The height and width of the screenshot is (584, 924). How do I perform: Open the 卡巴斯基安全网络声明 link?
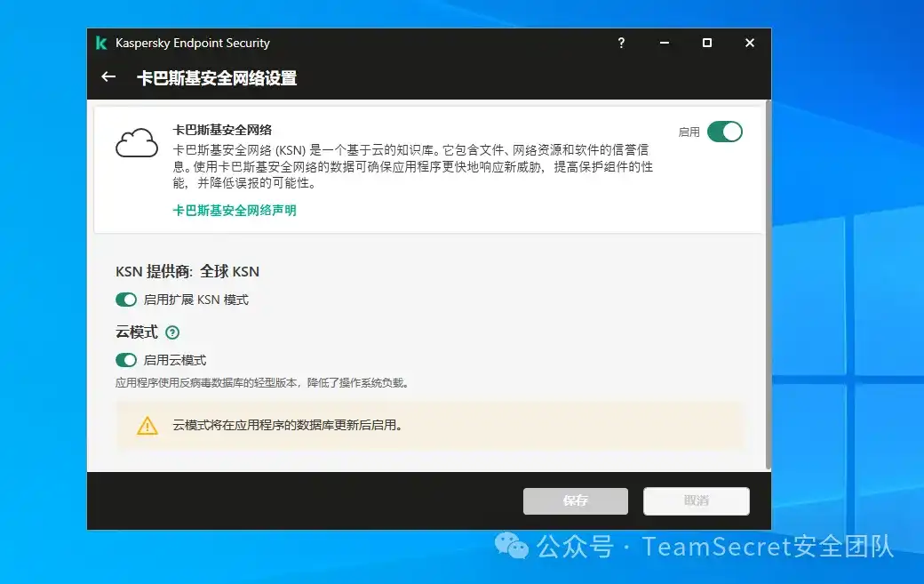tap(234, 211)
